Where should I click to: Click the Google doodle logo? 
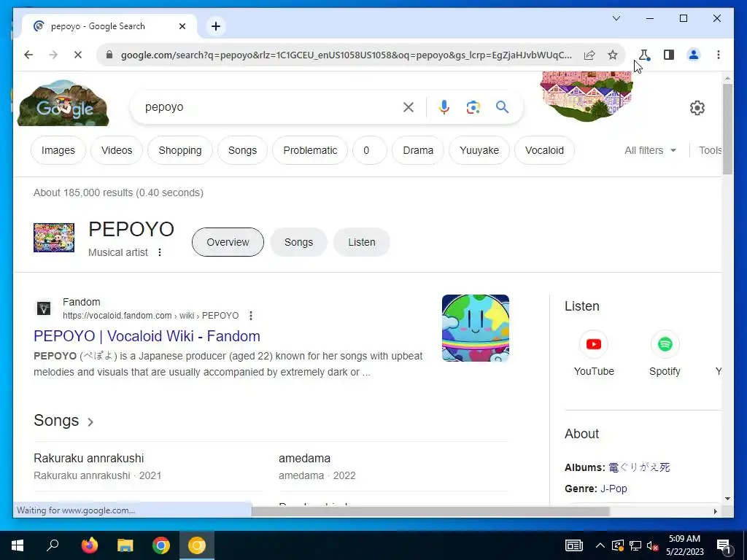63,104
